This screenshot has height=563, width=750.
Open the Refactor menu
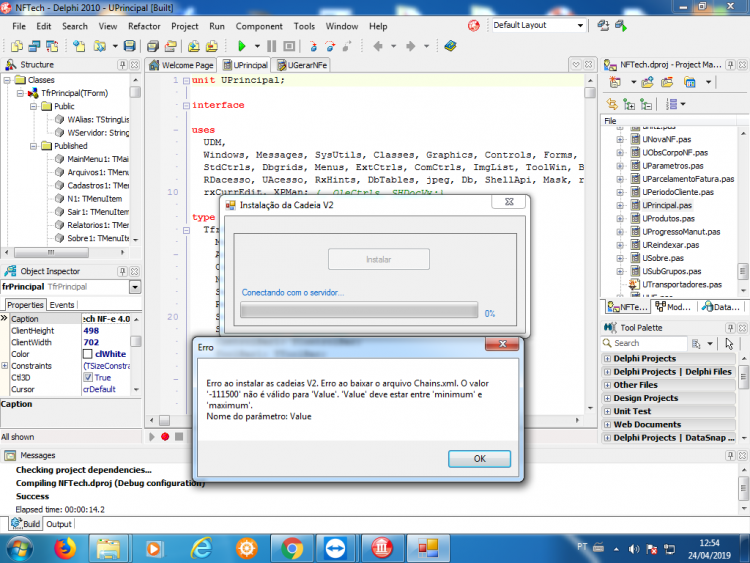tap(144, 26)
